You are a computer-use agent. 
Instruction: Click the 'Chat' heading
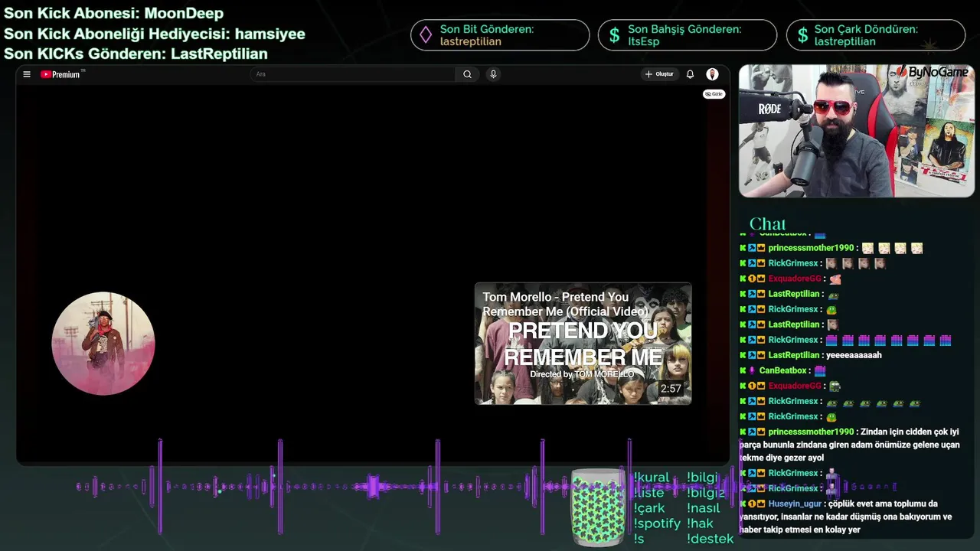point(767,224)
